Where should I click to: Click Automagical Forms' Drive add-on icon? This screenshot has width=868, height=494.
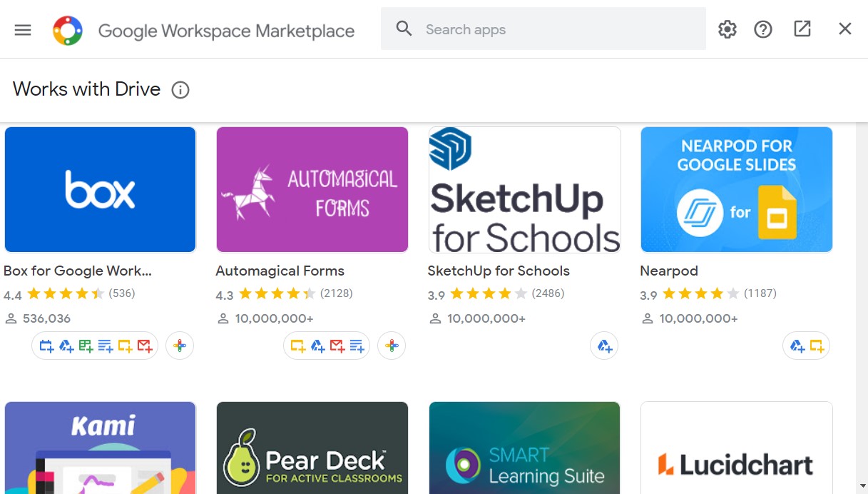(x=318, y=346)
